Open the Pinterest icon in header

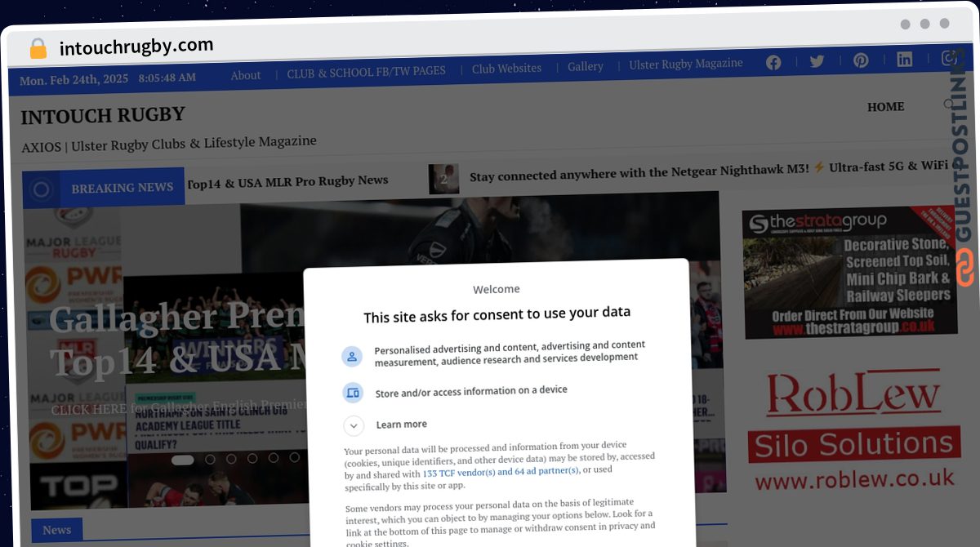(x=861, y=60)
